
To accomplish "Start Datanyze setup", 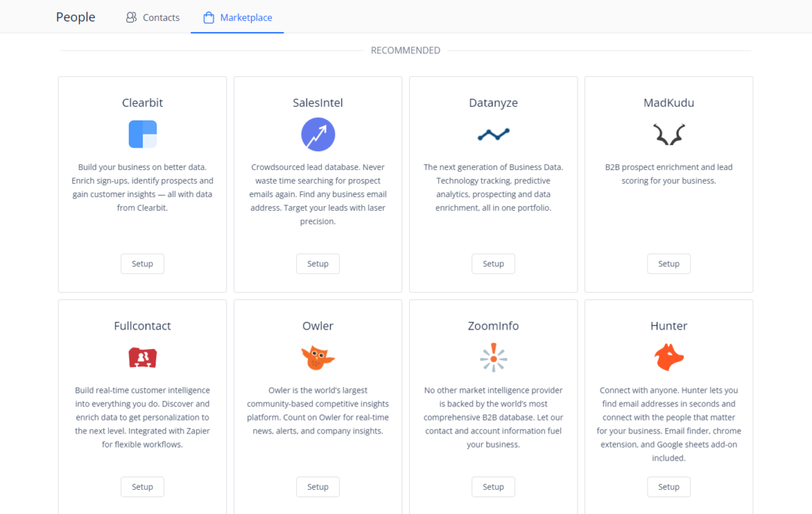I will coord(493,264).
